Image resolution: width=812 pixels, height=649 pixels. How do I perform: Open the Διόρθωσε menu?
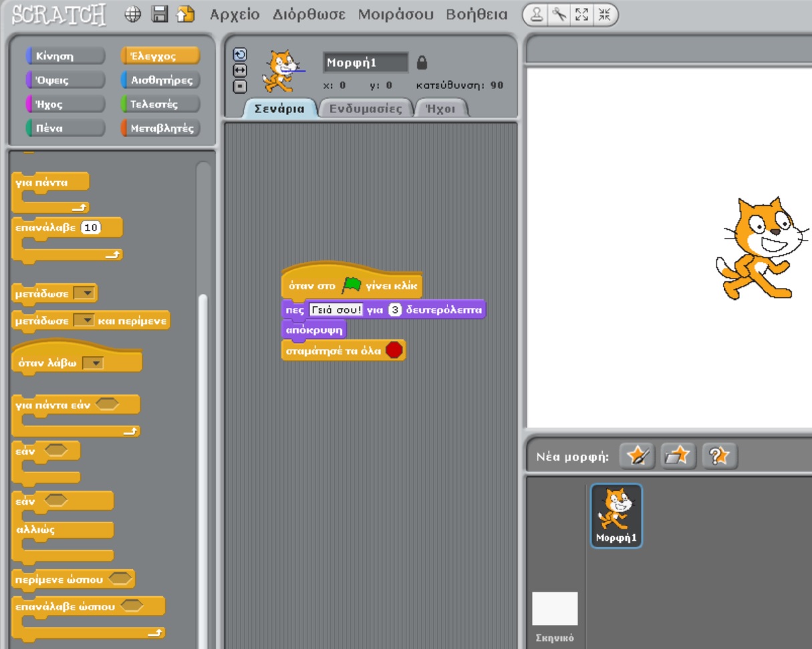pos(310,15)
